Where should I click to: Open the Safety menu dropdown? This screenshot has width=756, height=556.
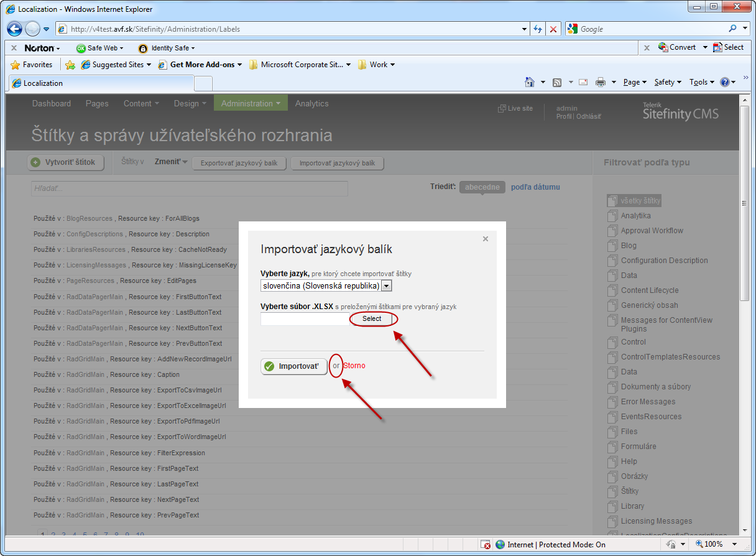point(668,82)
